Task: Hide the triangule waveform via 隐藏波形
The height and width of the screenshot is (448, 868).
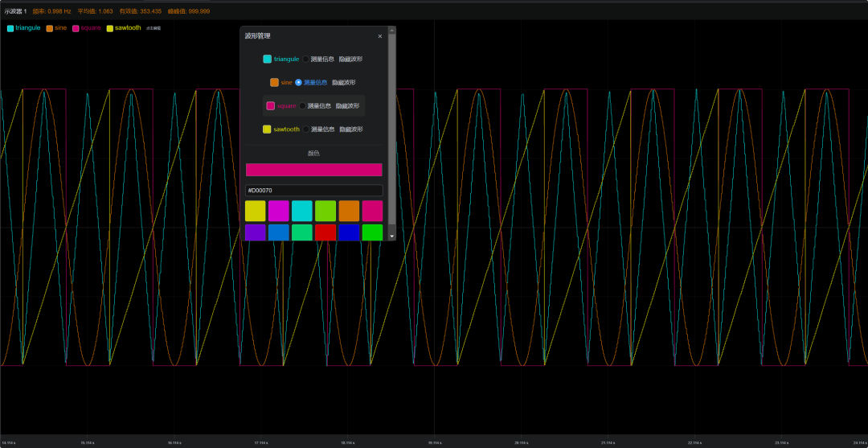Action: 351,60
